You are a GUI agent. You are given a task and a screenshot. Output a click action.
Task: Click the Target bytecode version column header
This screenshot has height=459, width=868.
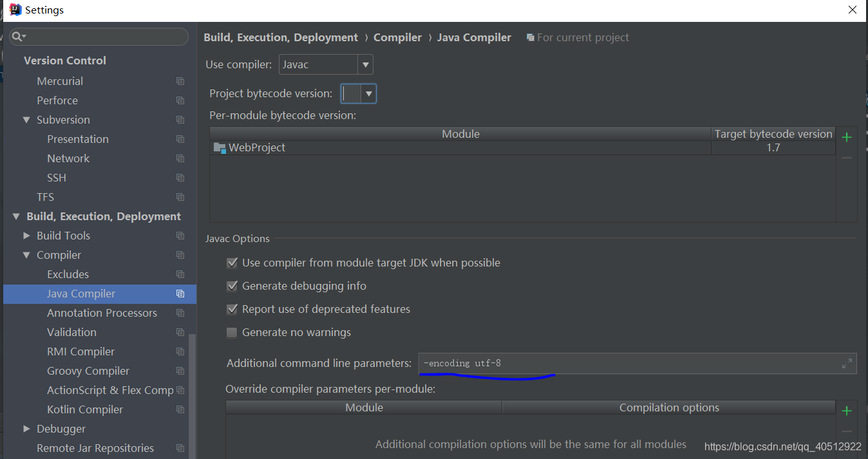pyautogui.click(x=773, y=134)
